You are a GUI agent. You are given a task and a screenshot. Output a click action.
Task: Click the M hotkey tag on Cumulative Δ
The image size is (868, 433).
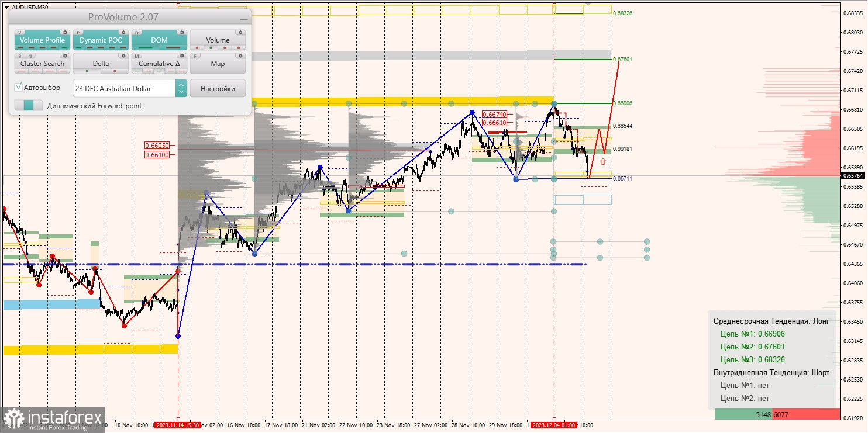click(137, 56)
